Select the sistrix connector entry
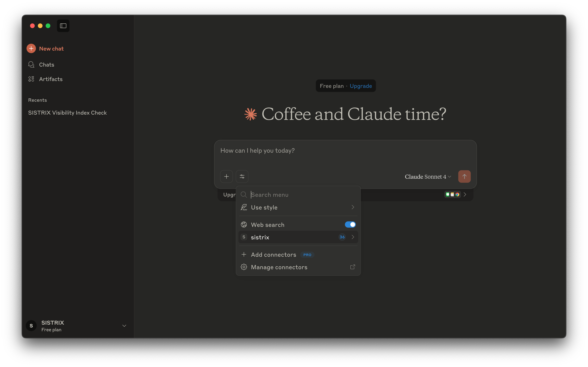 pos(298,237)
